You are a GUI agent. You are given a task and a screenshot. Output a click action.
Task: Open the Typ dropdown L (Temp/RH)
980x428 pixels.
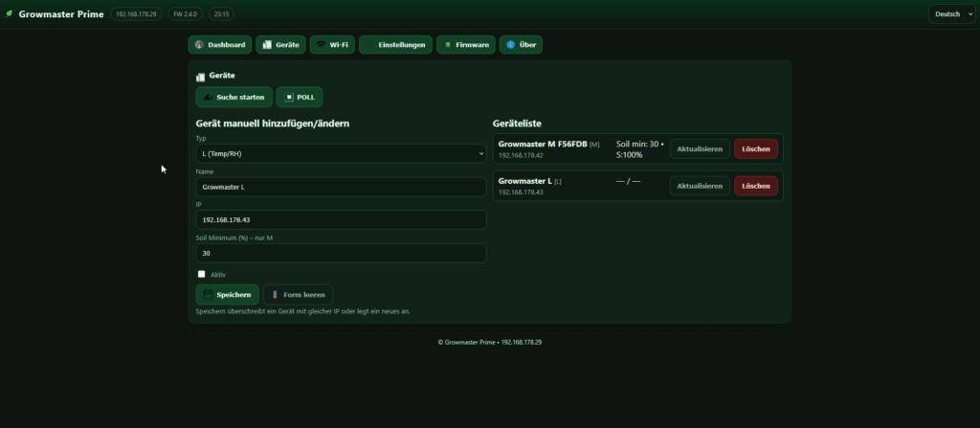[x=342, y=153]
